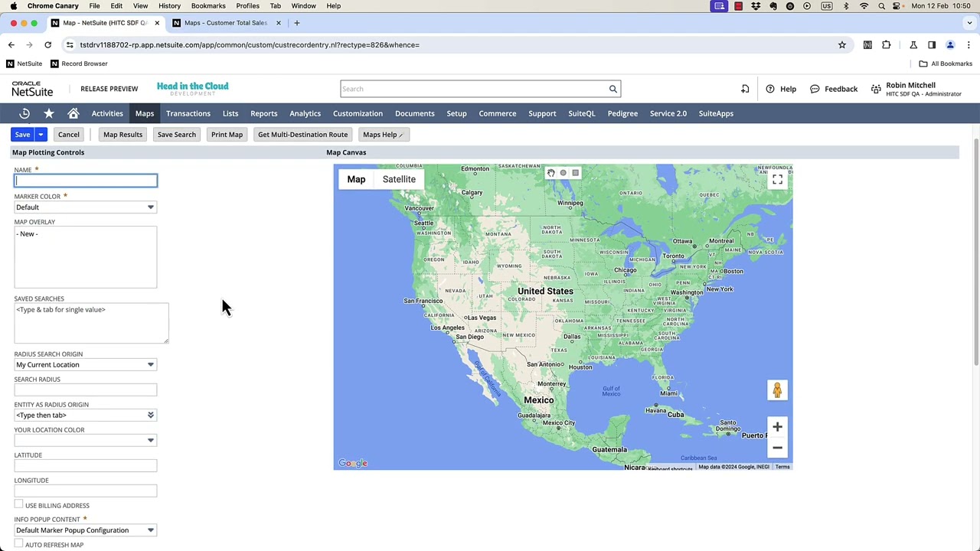980x551 pixels.
Task: Go to NetSuite Home icon
Action: (x=73, y=113)
